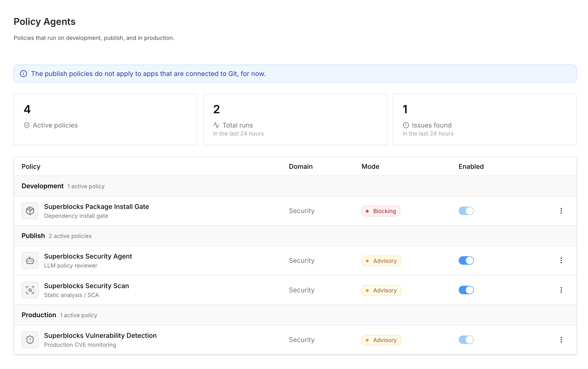Open the more options menu for Vulnerability Detection
This screenshot has width=588, height=369.
click(x=561, y=339)
